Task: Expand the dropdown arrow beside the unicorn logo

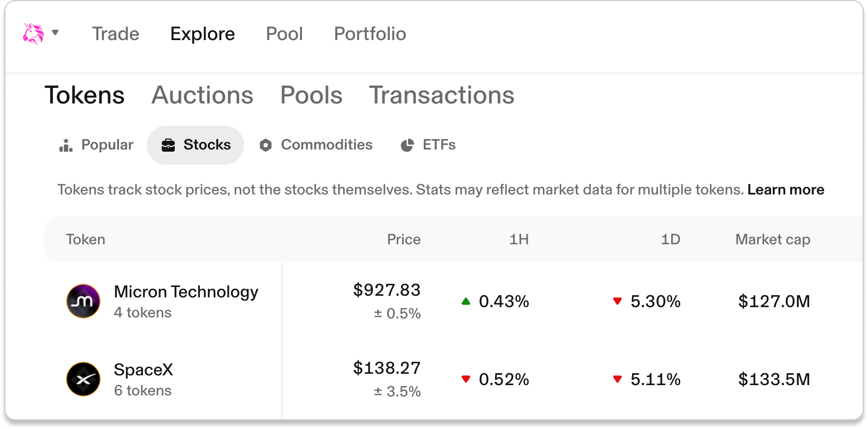Action: (55, 32)
